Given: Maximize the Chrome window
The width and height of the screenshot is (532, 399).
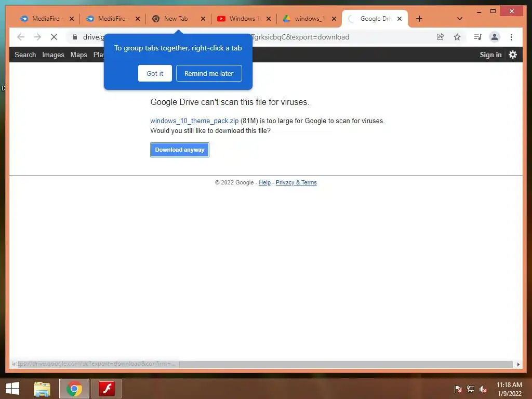Looking at the screenshot, I should [493, 11].
